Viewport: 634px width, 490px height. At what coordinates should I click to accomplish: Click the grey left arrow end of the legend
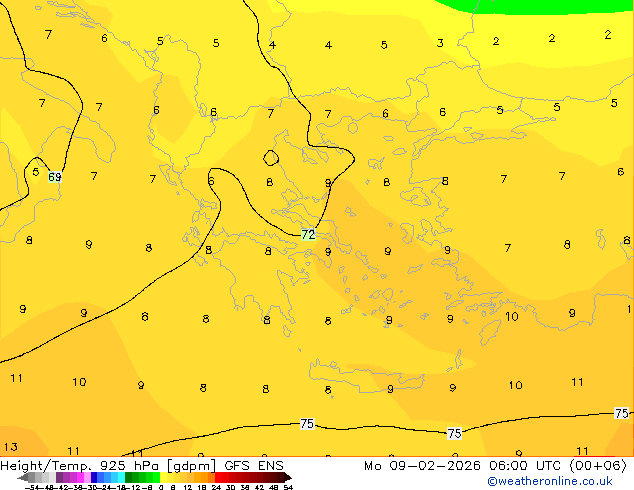23,477
